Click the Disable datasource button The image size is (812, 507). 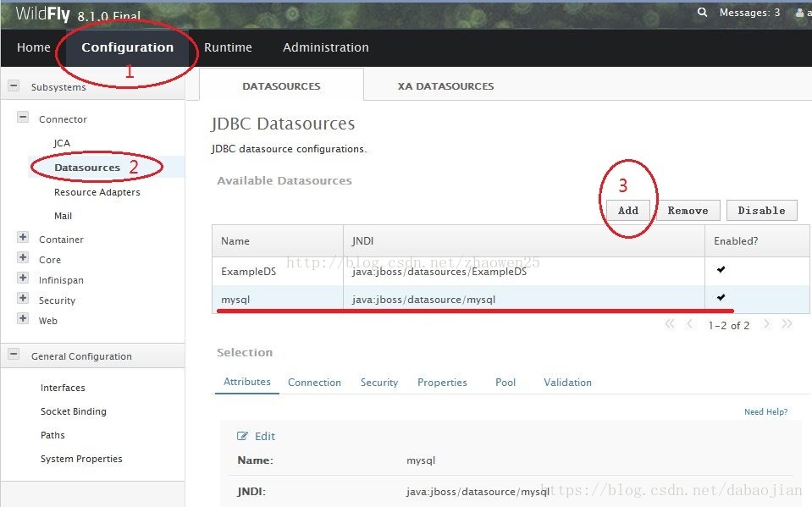click(x=761, y=210)
